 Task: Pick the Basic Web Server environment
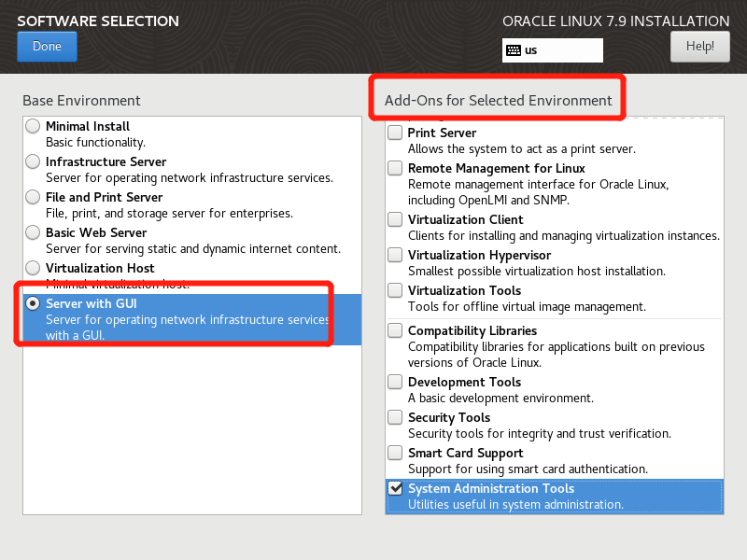[x=34, y=232]
